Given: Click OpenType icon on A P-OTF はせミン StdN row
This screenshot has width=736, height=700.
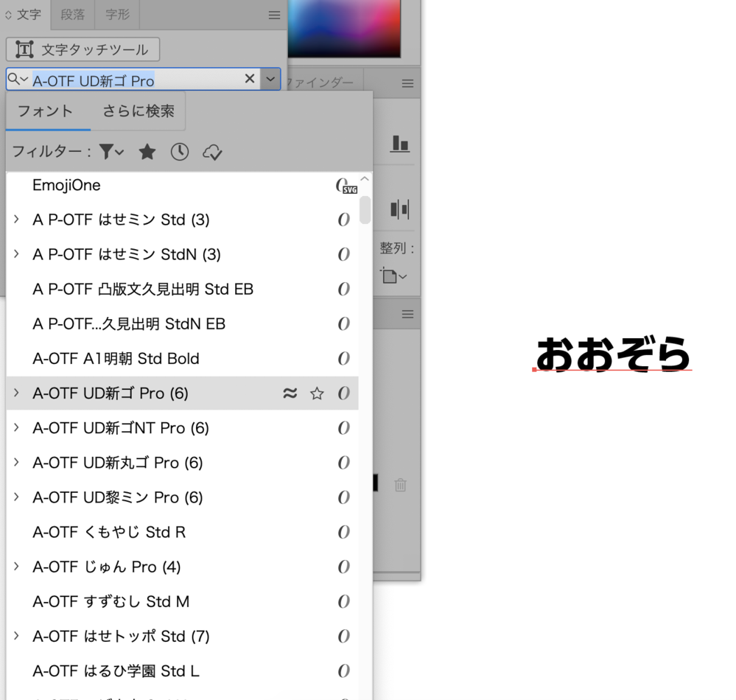Looking at the screenshot, I should point(343,254).
